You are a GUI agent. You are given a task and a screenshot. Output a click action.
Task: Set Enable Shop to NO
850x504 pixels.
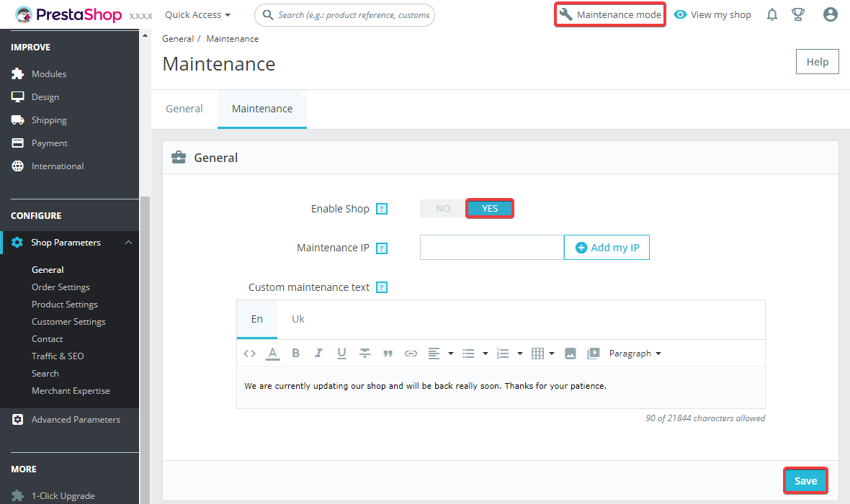[443, 209]
